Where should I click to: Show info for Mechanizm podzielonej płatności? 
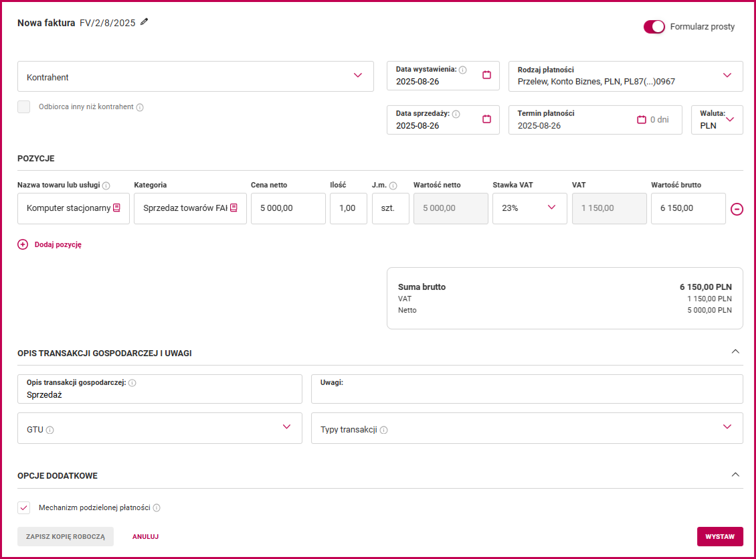[157, 508]
